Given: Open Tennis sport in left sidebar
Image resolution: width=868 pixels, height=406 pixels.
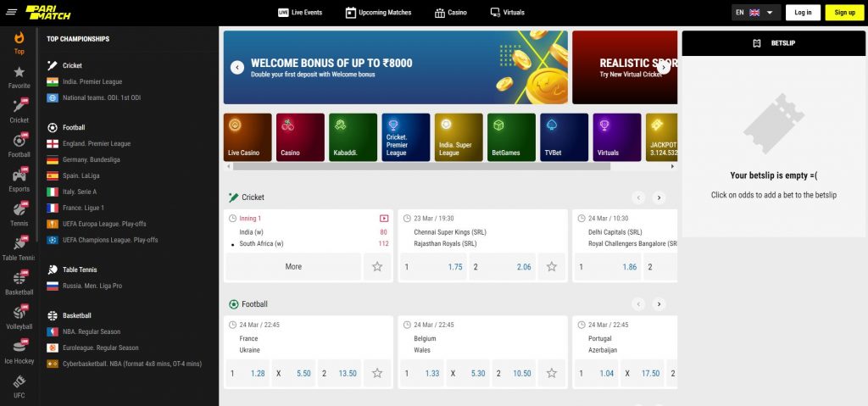Looking at the screenshot, I should pyautogui.click(x=19, y=214).
